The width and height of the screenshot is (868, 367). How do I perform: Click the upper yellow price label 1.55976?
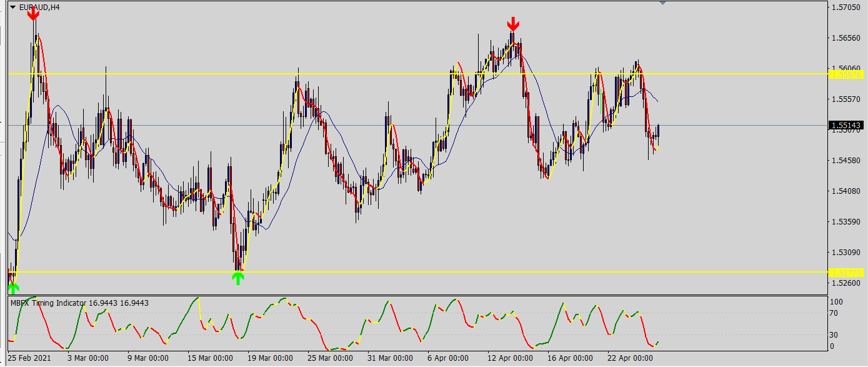pos(845,74)
